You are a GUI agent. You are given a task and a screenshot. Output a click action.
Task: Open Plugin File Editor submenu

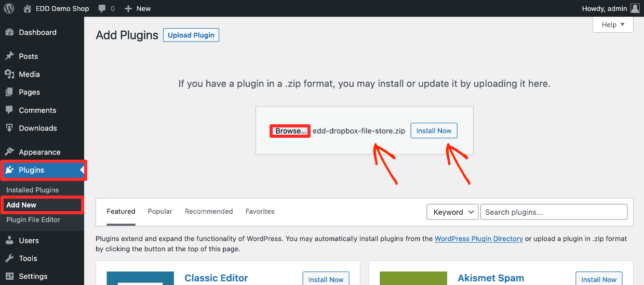(x=33, y=219)
